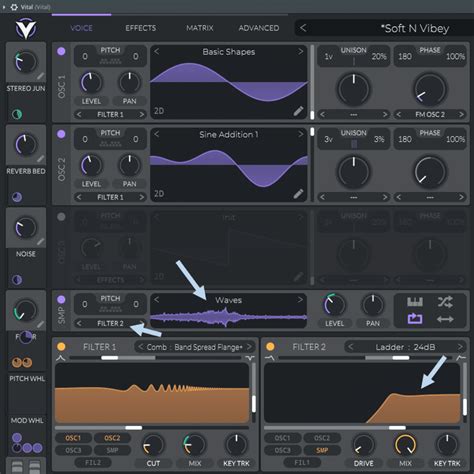Click OSC 2 2D view label
Image resolution: width=474 pixels, height=474 pixels.
click(159, 193)
